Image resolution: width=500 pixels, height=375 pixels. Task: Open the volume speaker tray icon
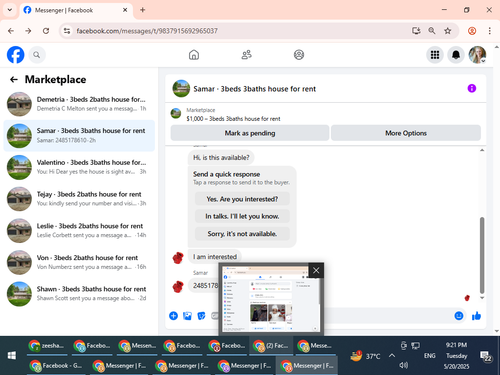pos(404,366)
